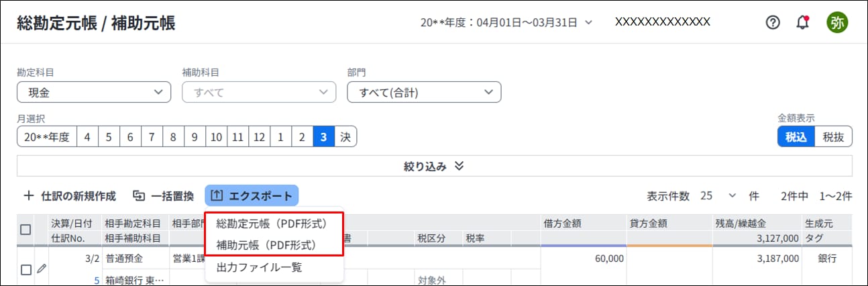
Task: Check the checkbox for the 3/2 row
Action: (x=25, y=270)
